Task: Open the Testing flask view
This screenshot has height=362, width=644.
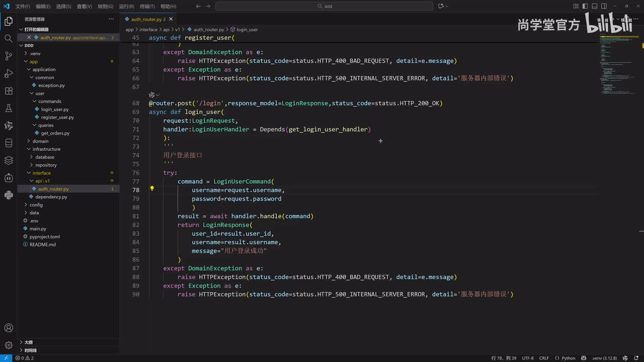Action: (x=9, y=108)
